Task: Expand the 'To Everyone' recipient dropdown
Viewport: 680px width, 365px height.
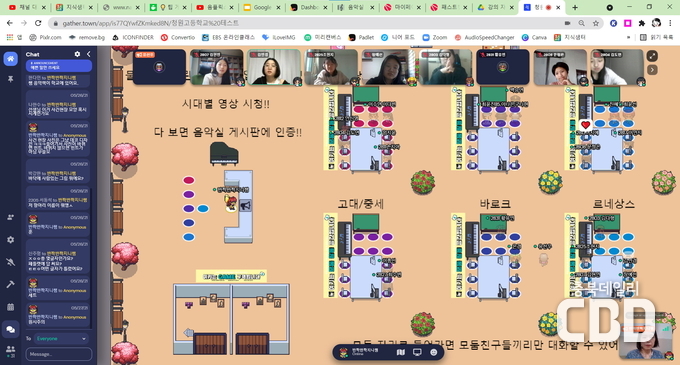Action: [x=61, y=339]
